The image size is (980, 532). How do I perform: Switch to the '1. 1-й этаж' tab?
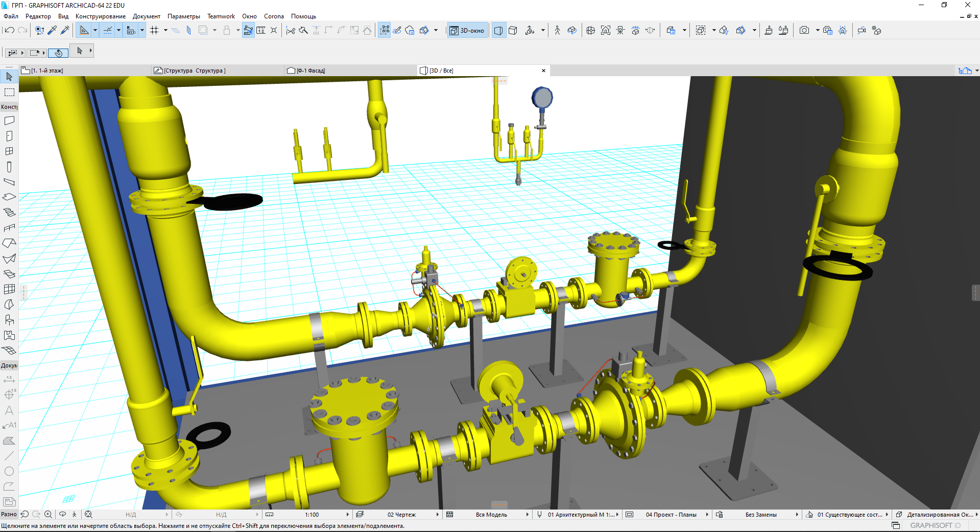point(47,71)
